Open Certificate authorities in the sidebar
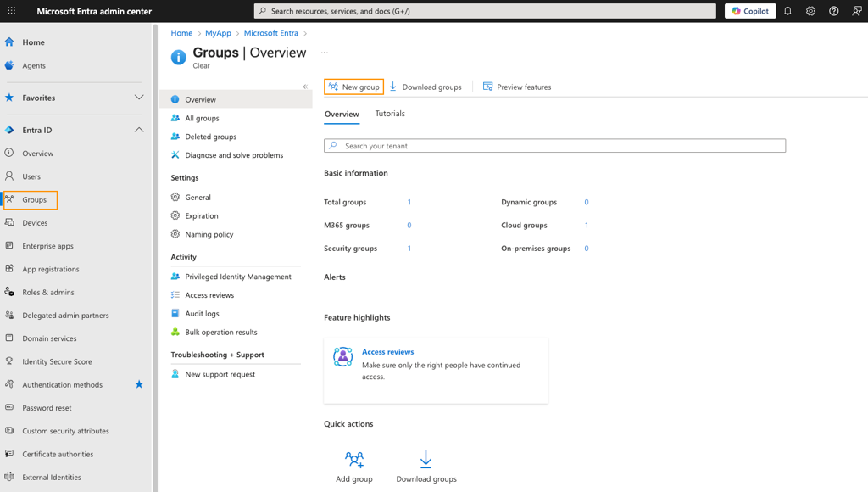 [58, 455]
